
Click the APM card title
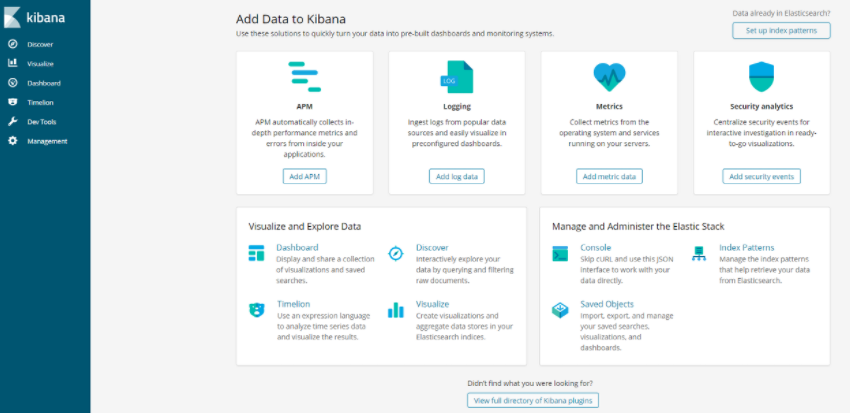[x=305, y=106]
